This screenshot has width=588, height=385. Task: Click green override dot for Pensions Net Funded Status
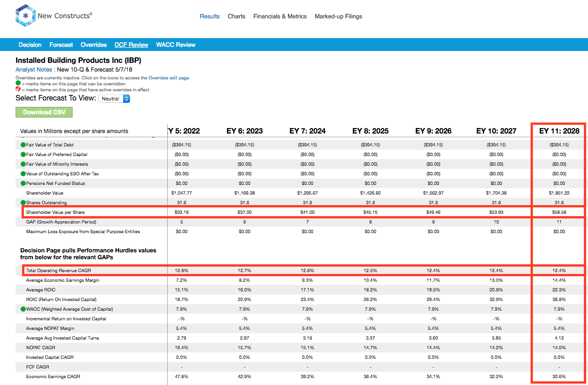click(x=23, y=183)
